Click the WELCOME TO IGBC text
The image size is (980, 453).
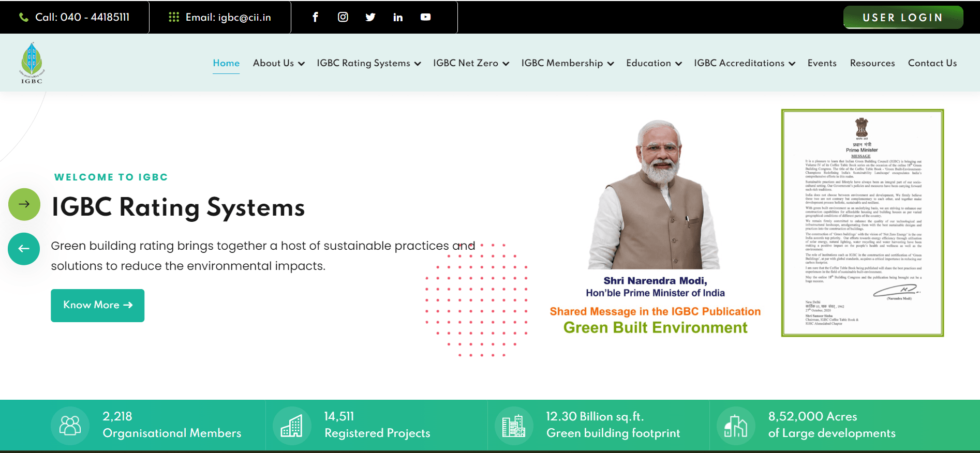(x=111, y=177)
